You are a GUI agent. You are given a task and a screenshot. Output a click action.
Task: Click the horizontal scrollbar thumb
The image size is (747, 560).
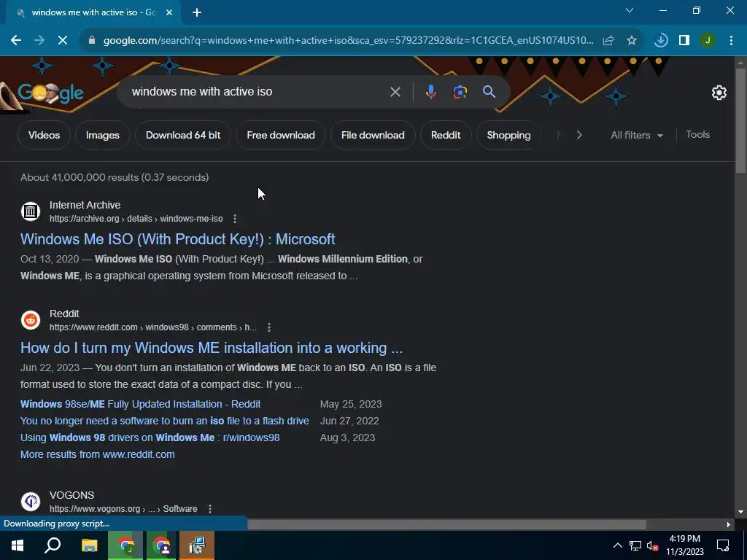click(x=447, y=524)
